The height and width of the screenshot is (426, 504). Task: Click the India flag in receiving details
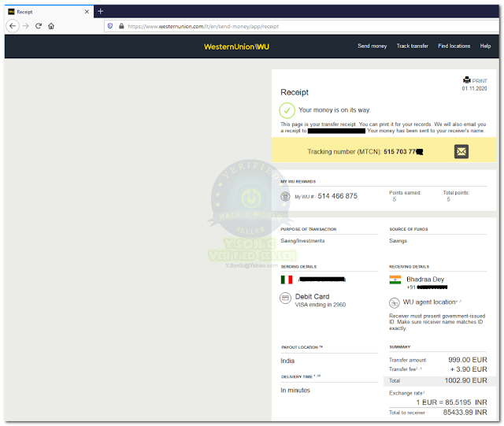(x=395, y=280)
